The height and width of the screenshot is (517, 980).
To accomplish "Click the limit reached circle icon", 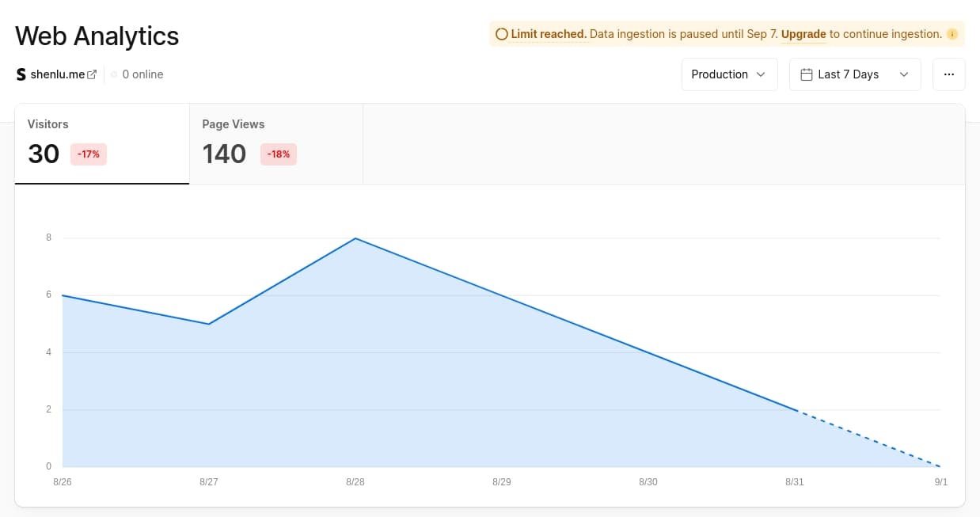I will (x=501, y=34).
